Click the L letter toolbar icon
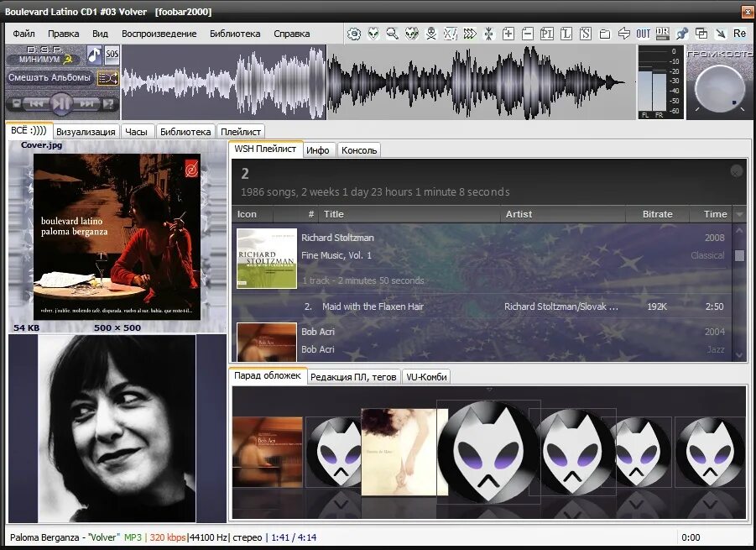 pos(566,34)
